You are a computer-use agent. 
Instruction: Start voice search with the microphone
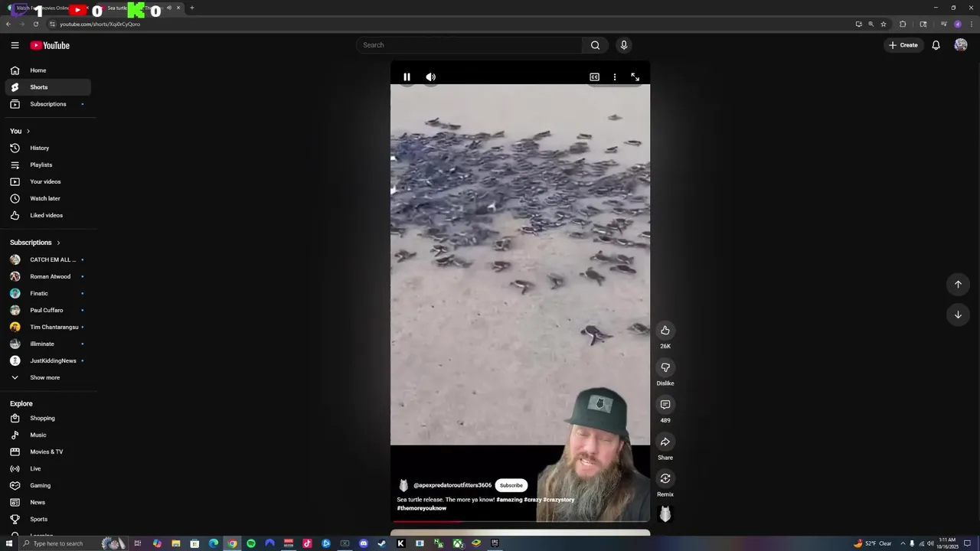624,45
